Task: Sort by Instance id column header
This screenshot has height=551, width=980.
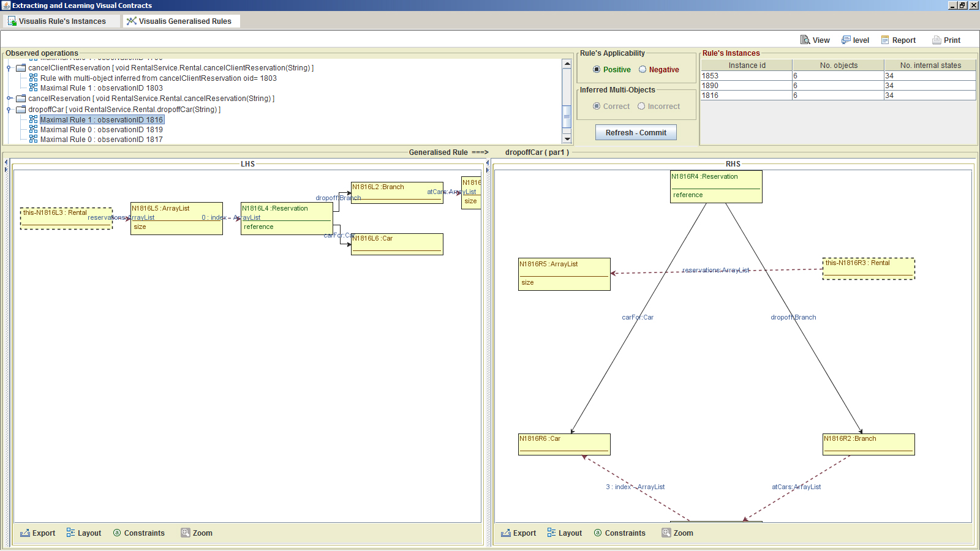Action: coord(747,65)
